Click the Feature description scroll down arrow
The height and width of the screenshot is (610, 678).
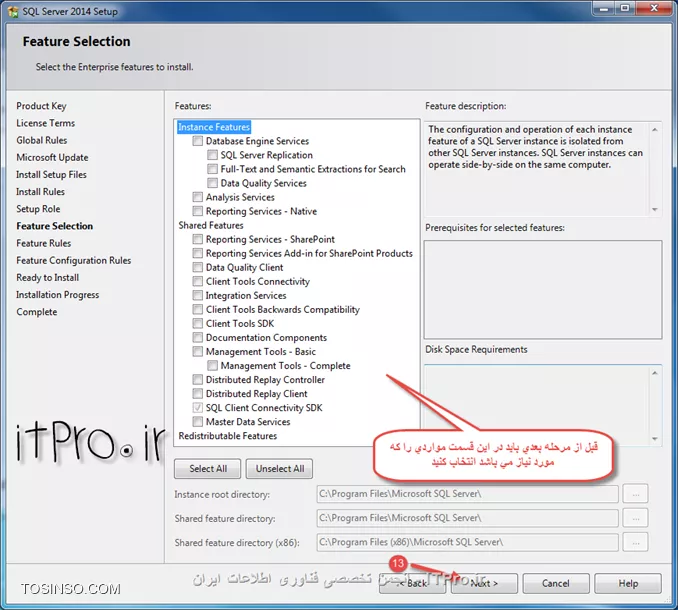[655, 209]
